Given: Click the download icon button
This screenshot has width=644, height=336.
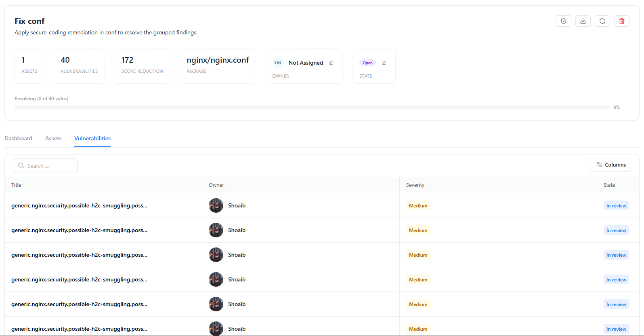Looking at the screenshot, I should (583, 21).
